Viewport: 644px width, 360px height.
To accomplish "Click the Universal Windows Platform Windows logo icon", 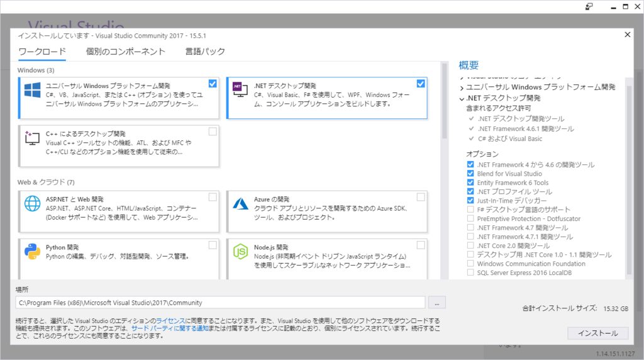I will pos(33,89).
